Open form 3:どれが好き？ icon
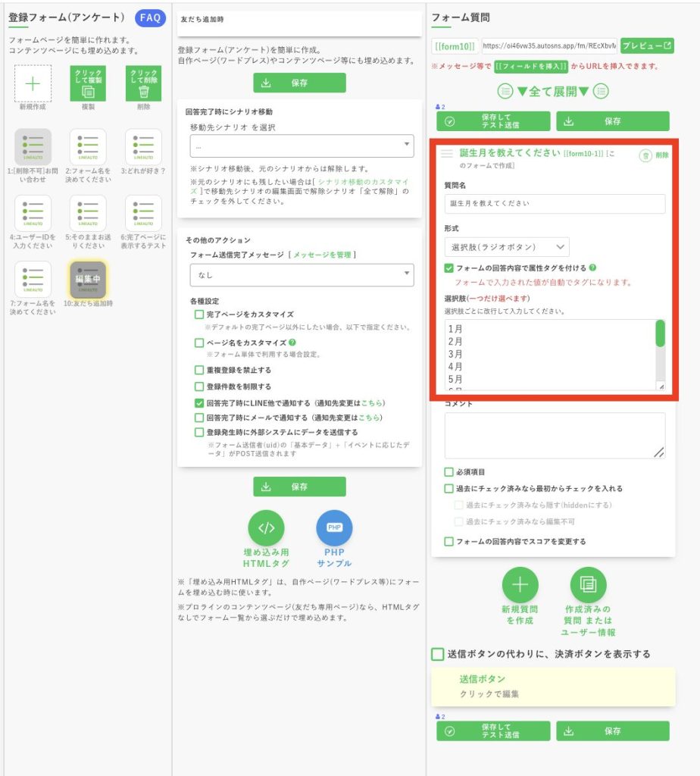 [143, 147]
